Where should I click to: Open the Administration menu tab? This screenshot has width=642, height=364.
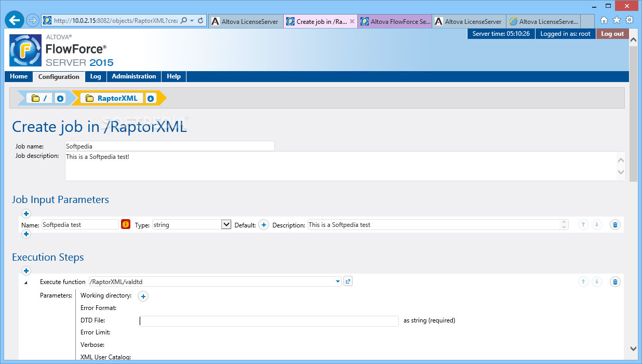(134, 76)
